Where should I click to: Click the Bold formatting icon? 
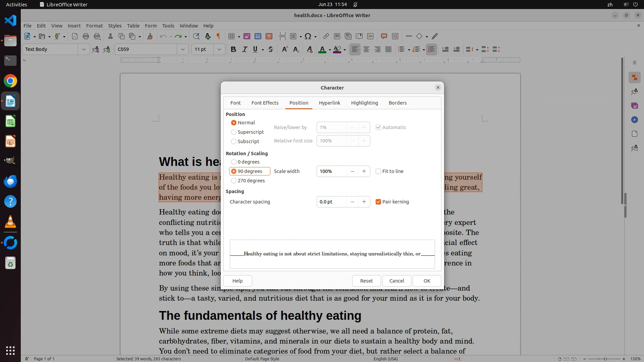tap(233, 50)
